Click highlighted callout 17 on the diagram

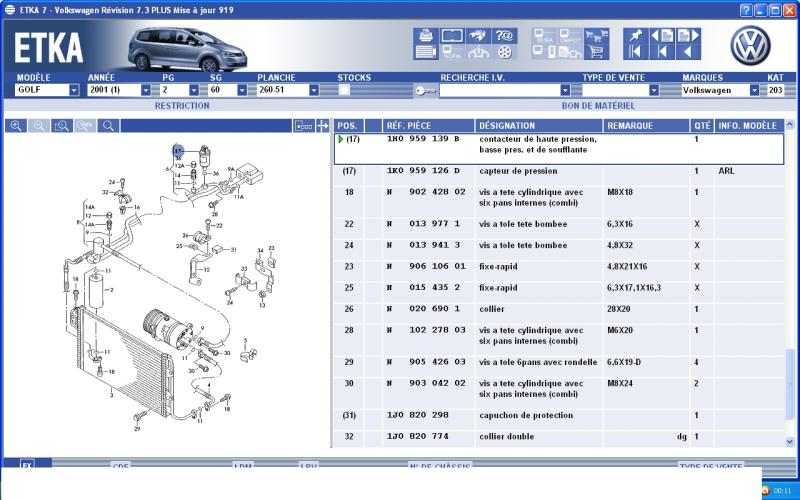point(178,151)
